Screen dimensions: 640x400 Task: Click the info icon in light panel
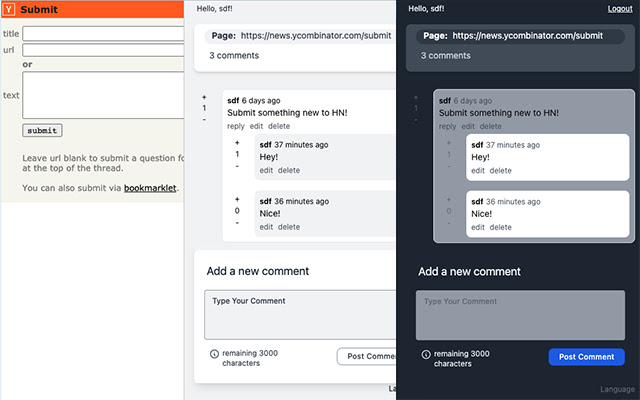214,354
